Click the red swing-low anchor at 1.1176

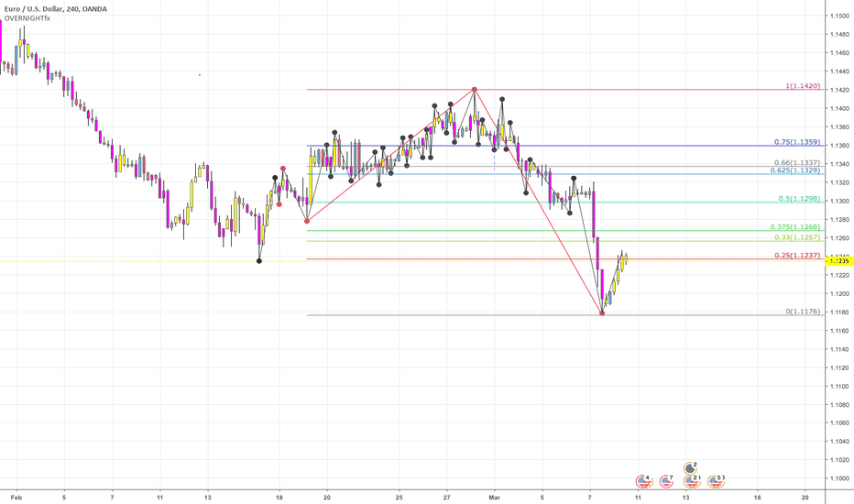click(602, 313)
